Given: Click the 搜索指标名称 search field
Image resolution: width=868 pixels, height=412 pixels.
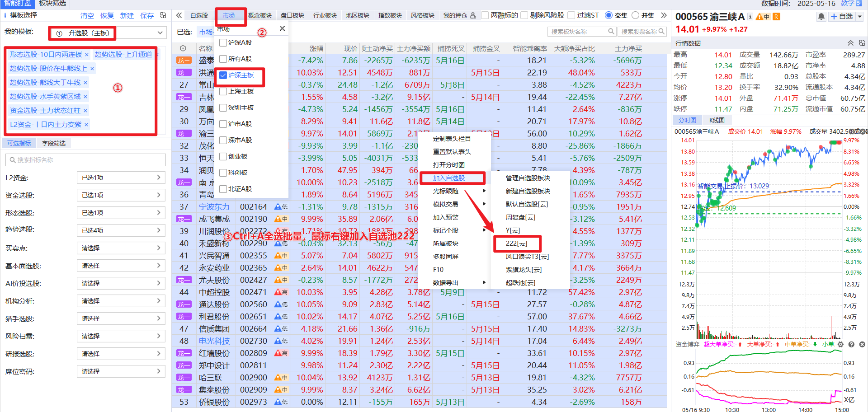Looking at the screenshot, I should point(86,160).
